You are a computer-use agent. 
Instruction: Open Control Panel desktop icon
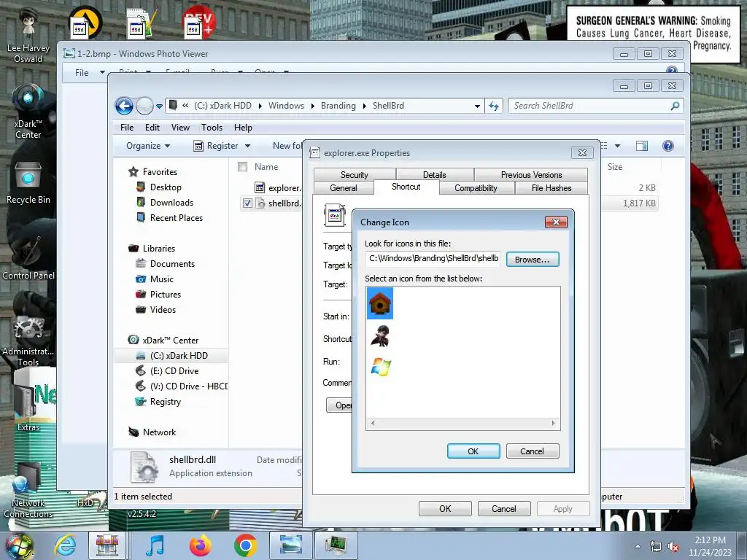28,257
